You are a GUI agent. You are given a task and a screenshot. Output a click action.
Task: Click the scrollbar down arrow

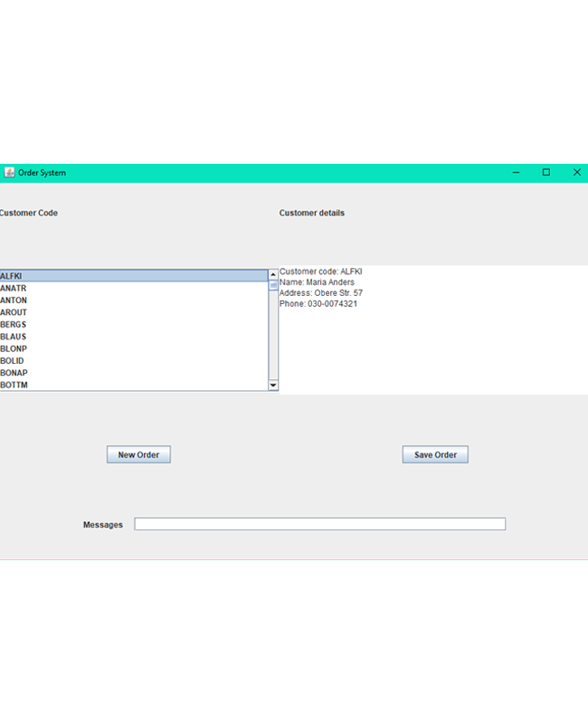(x=273, y=386)
